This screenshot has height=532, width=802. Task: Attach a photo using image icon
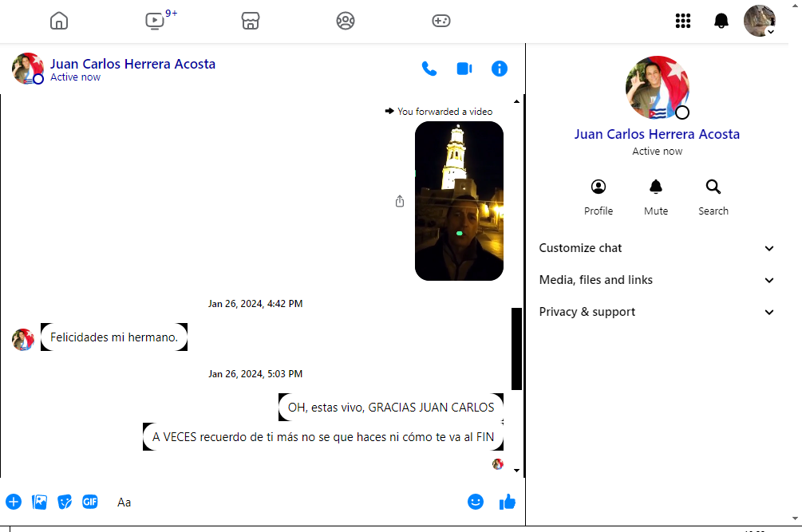(39, 502)
